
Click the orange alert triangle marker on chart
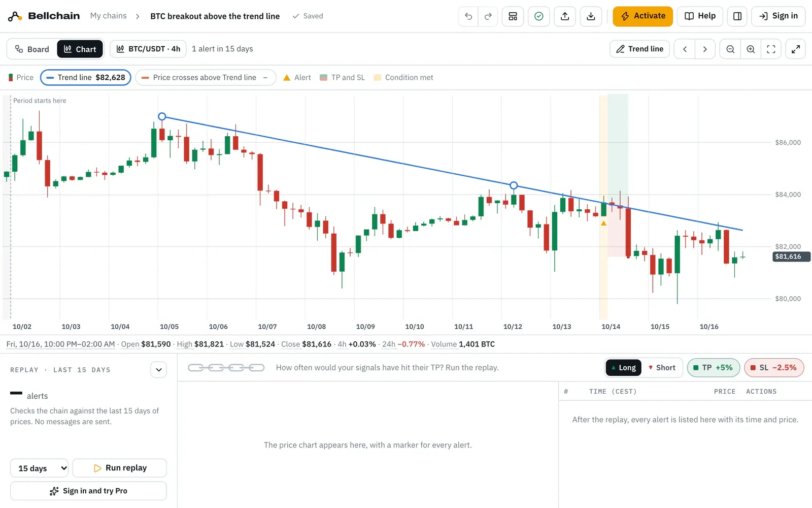pyautogui.click(x=603, y=223)
